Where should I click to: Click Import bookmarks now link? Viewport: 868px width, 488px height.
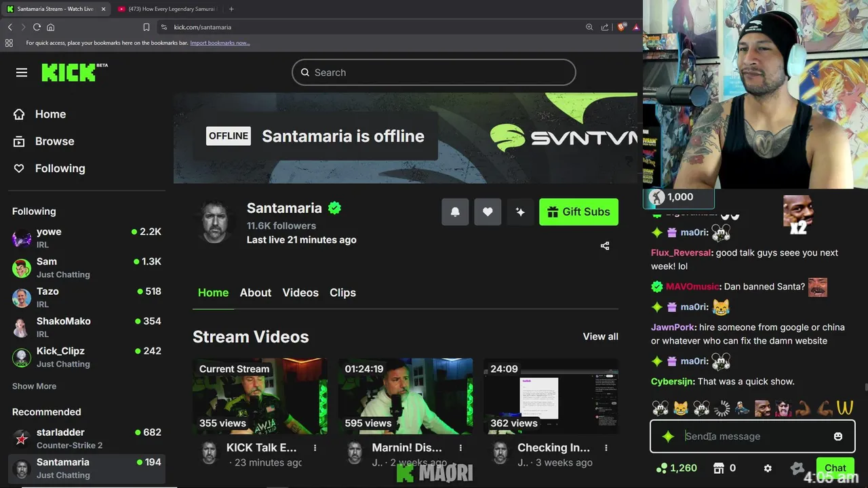pos(220,43)
